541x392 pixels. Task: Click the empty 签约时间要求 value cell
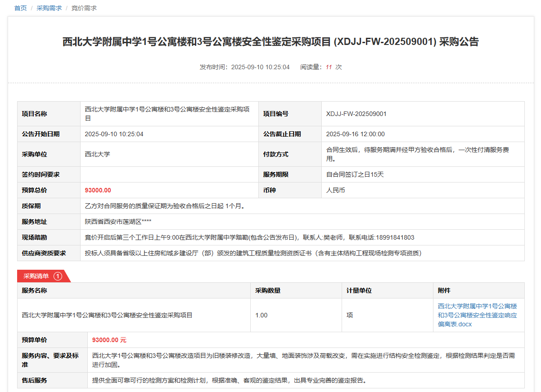[x=169, y=174]
